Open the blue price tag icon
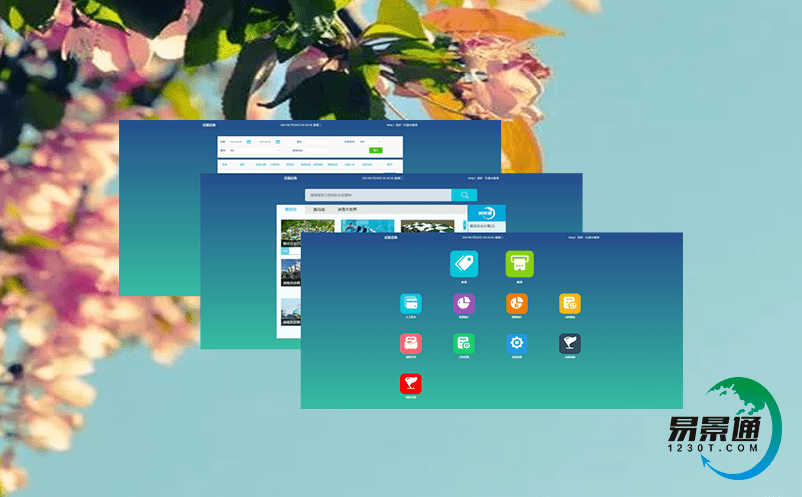 [x=464, y=264]
